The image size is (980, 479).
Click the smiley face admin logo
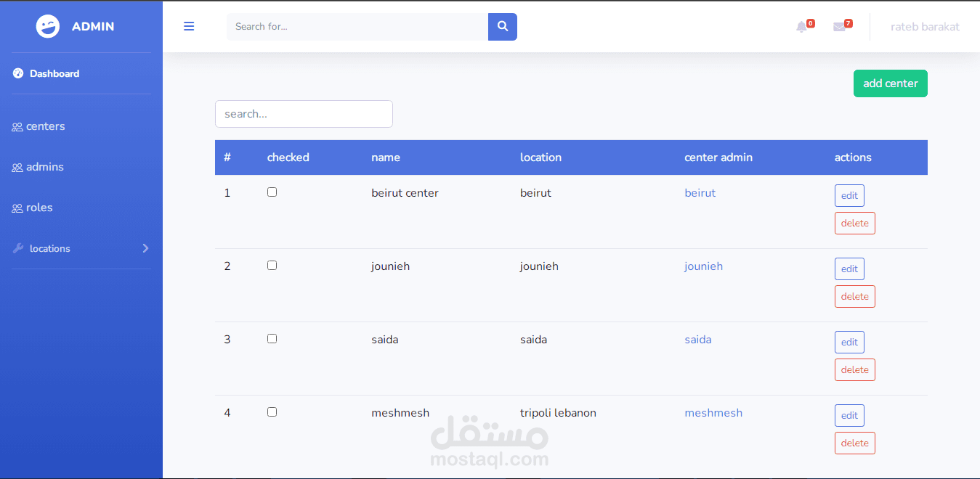[48, 26]
